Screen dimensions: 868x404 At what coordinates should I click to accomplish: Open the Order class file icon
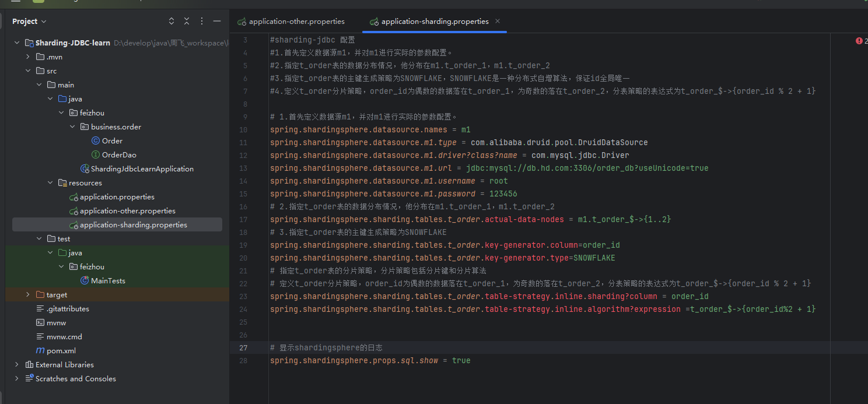(x=96, y=140)
